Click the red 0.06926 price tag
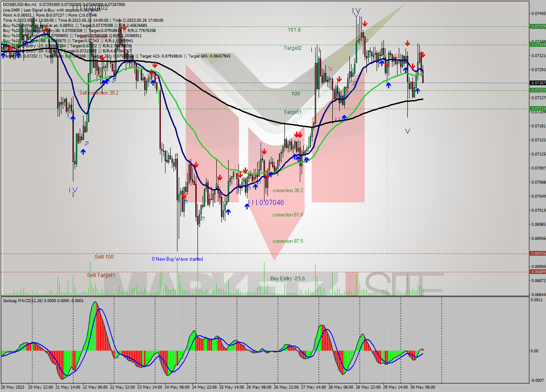The image size is (546, 392). tap(537, 253)
